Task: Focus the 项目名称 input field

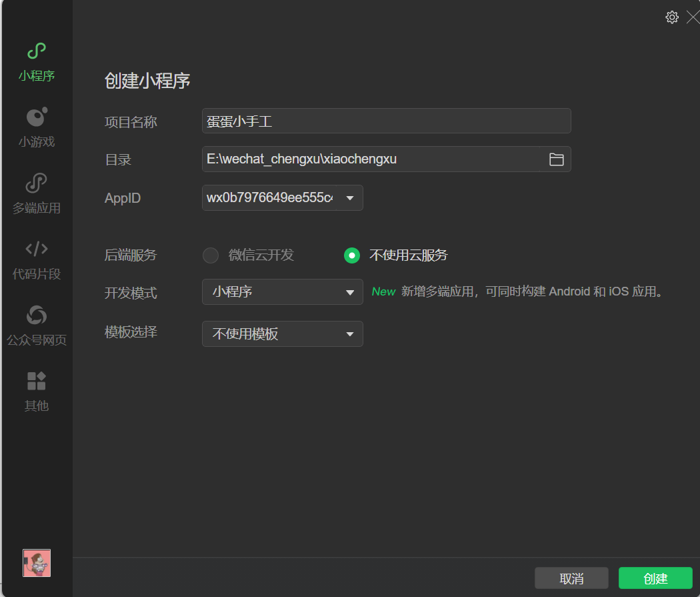Action: (387, 121)
